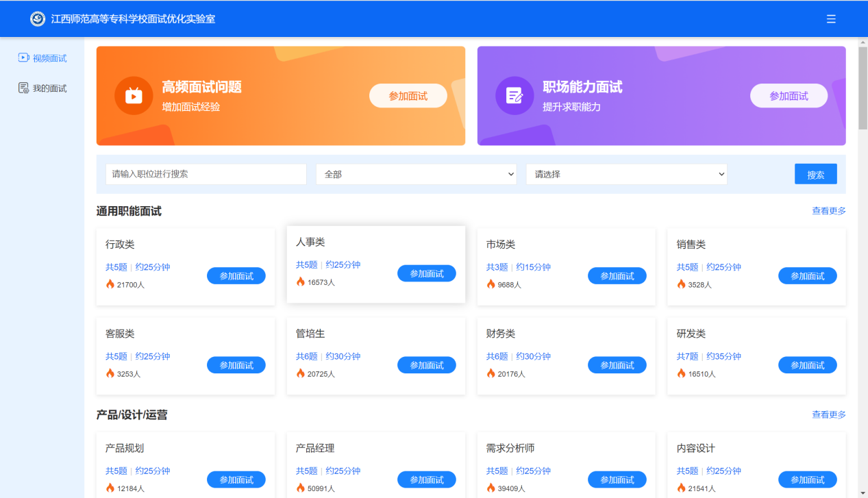Open the hamburger menu at top right
Viewport: 868px width, 498px height.
click(x=831, y=18)
